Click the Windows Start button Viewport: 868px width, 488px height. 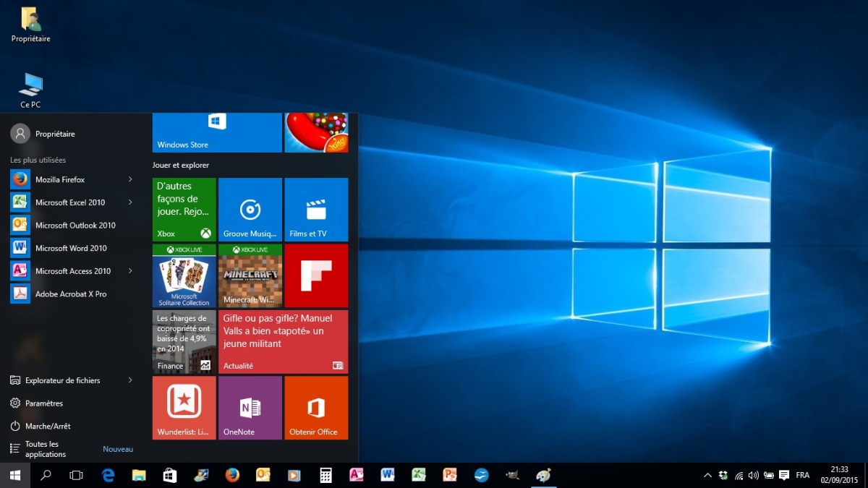pos(15,475)
